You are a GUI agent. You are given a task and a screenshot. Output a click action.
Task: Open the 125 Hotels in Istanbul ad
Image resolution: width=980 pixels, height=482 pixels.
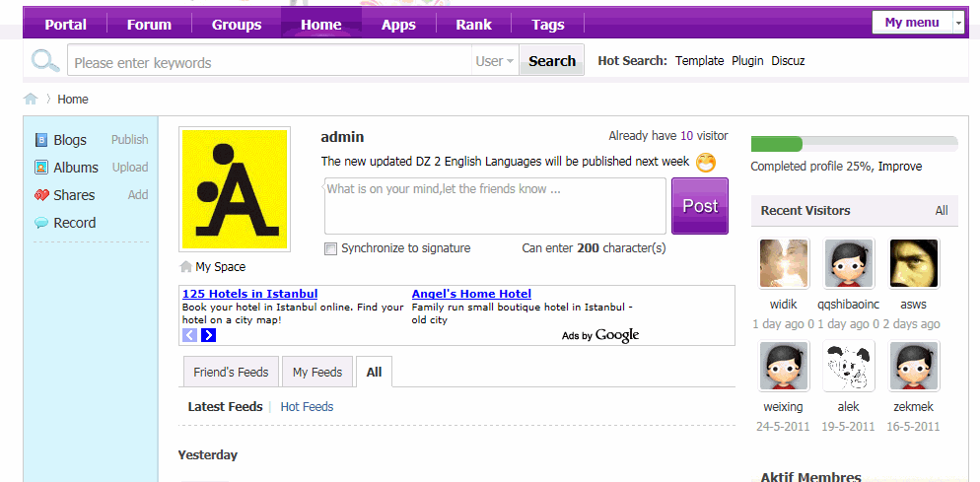point(250,294)
